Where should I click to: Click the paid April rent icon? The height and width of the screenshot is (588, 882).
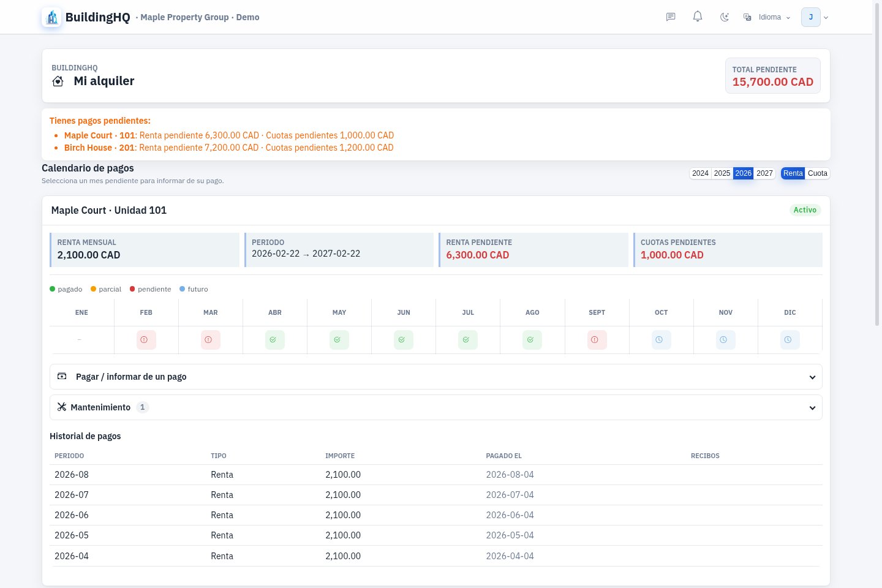[x=275, y=340]
